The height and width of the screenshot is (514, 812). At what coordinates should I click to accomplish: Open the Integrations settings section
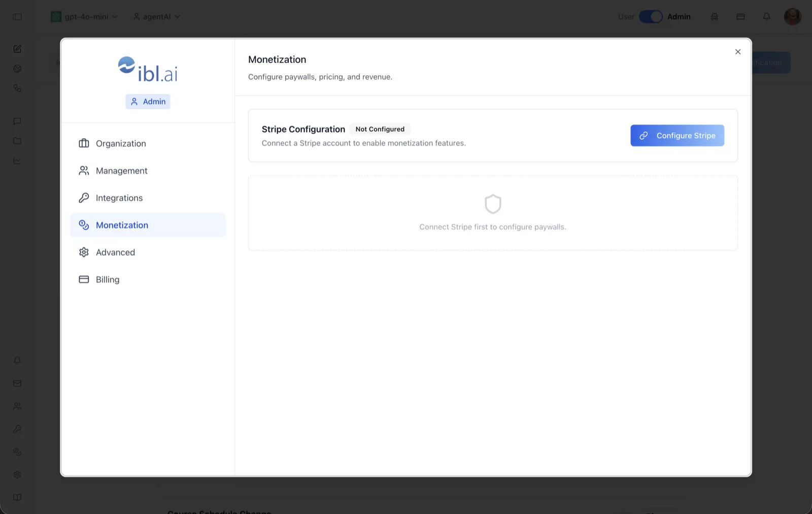click(148, 198)
